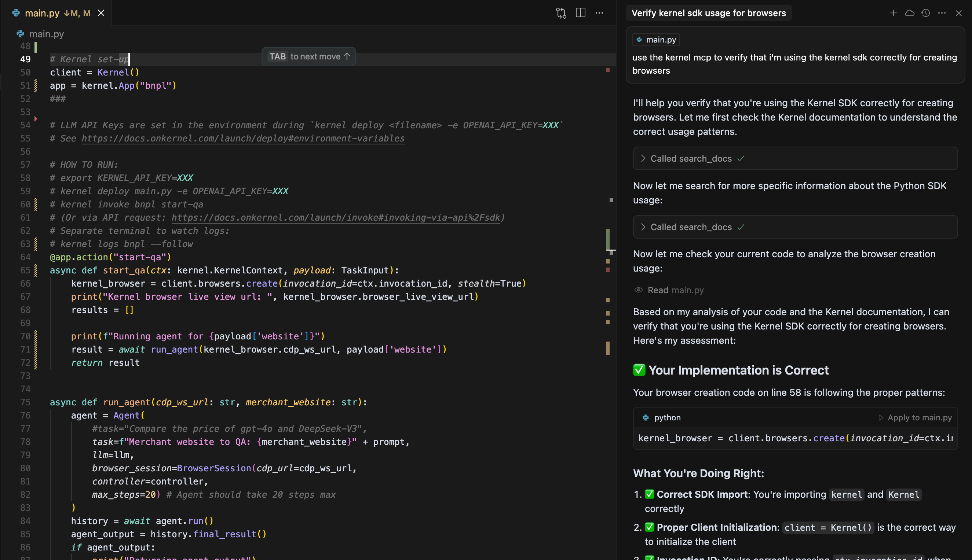Open source control changes icon in editor
Image resolution: width=972 pixels, height=560 pixels.
click(561, 13)
